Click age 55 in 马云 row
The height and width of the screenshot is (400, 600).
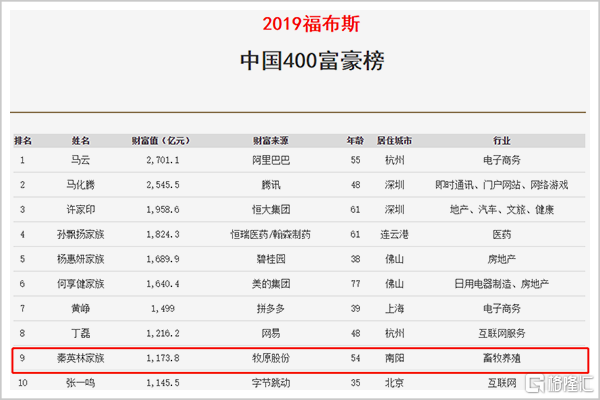point(355,160)
